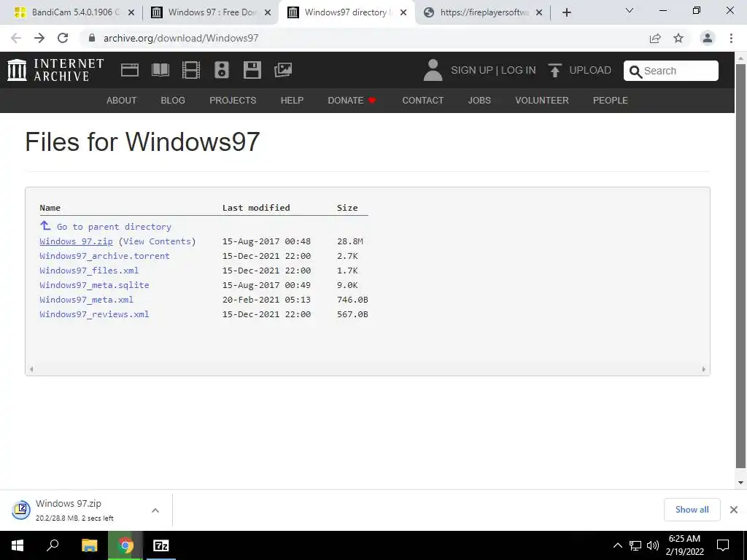The height and width of the screenshot is (560, 747).
Task: Click View Contents link for the zip
Action: [158, 241]
